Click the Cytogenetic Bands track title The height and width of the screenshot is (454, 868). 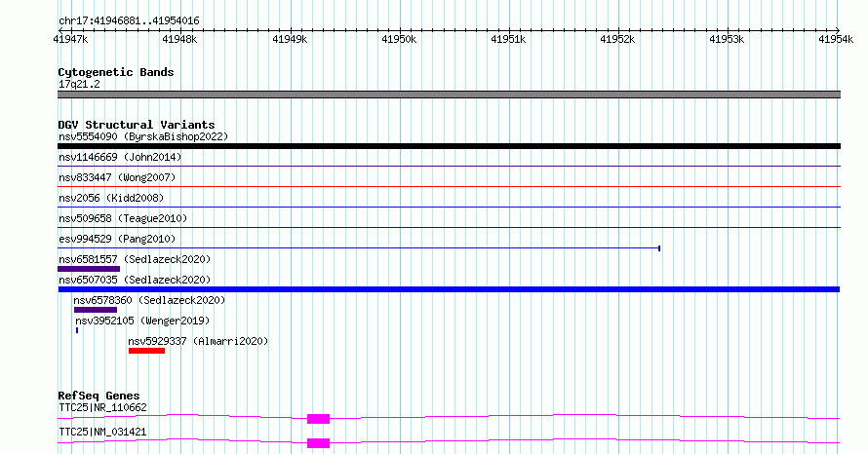[116, 72]
